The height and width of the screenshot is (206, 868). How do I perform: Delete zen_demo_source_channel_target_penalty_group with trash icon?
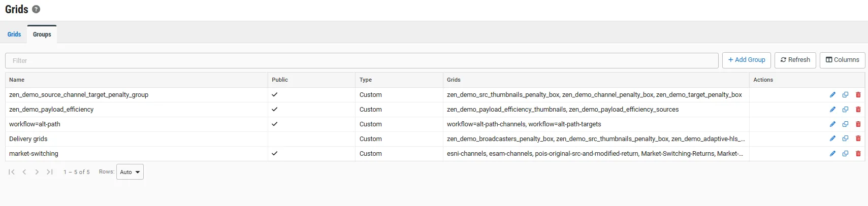(x=858, y=95)
